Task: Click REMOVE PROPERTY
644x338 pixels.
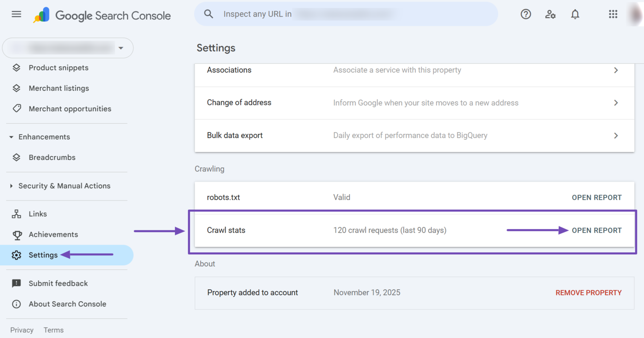Action: click(x=588, y=292)
